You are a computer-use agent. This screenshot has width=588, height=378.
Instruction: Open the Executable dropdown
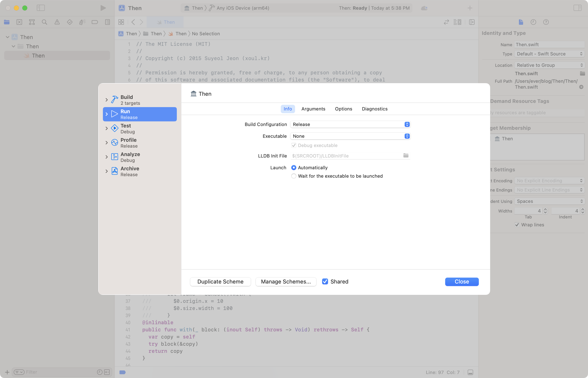coord(350,136)
